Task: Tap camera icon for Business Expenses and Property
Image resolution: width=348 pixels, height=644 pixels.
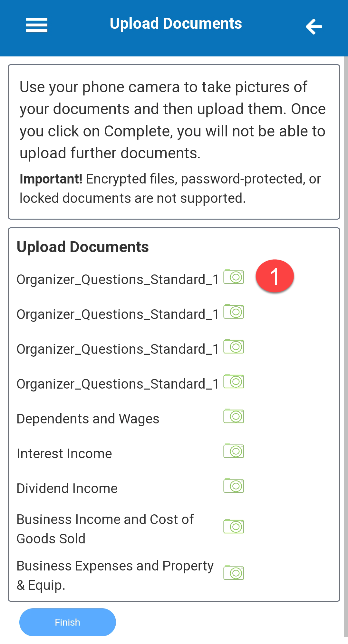Action: 234,573
